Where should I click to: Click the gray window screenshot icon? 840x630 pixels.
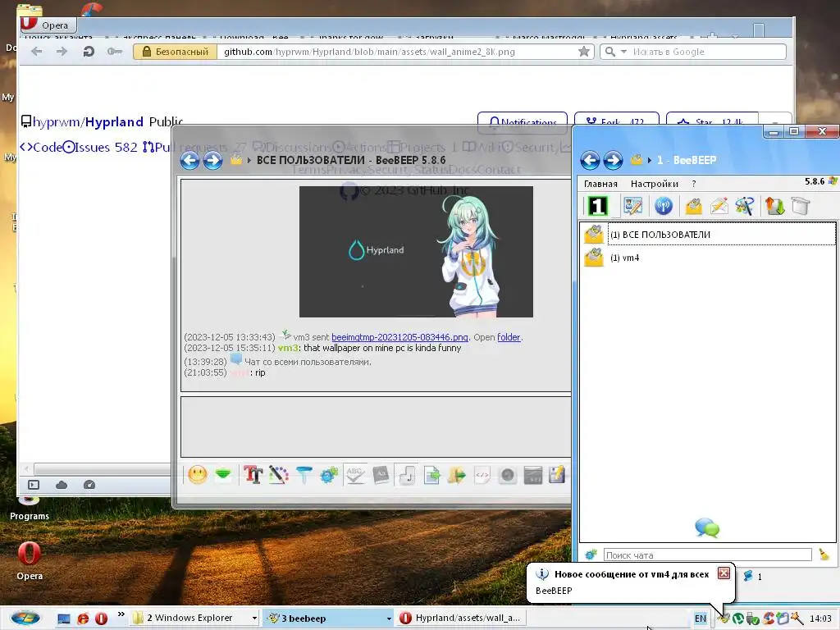(x=532, y=475)
